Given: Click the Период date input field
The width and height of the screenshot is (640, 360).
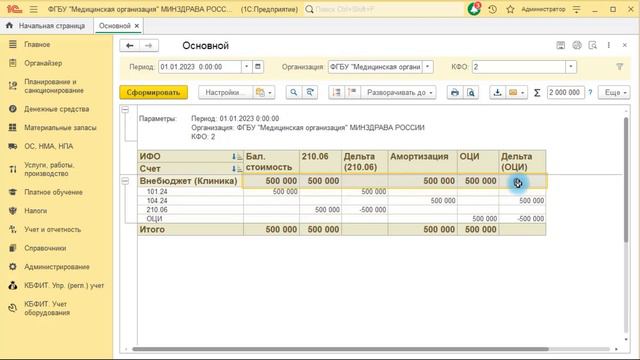Looking at the screenshot, I should point(200,67).
